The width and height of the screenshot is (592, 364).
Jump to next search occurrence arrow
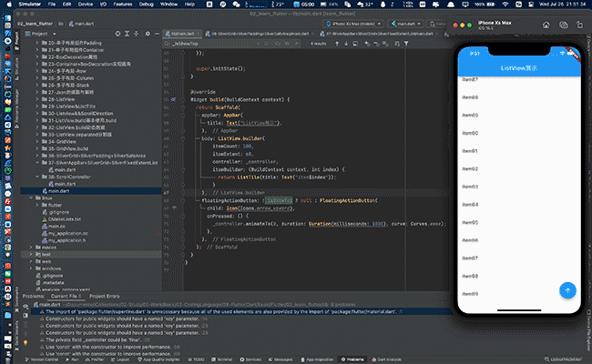click(x=346, y=44)
